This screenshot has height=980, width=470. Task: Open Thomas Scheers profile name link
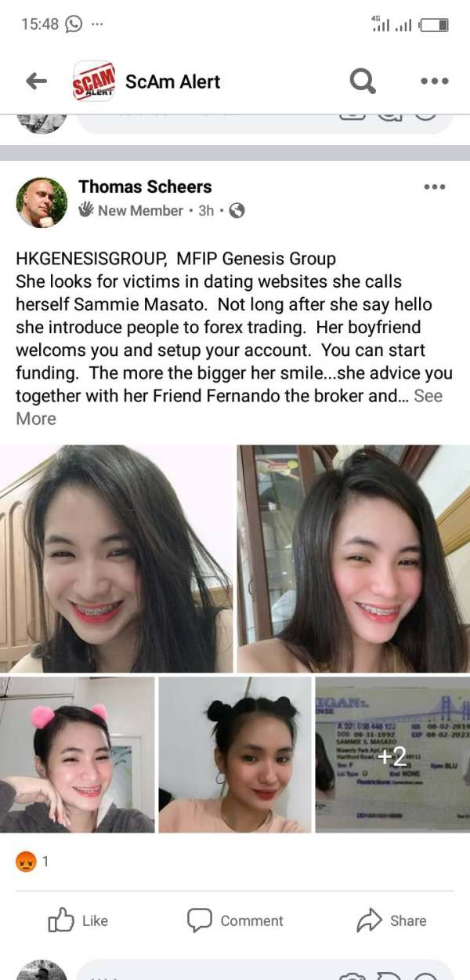145,187
